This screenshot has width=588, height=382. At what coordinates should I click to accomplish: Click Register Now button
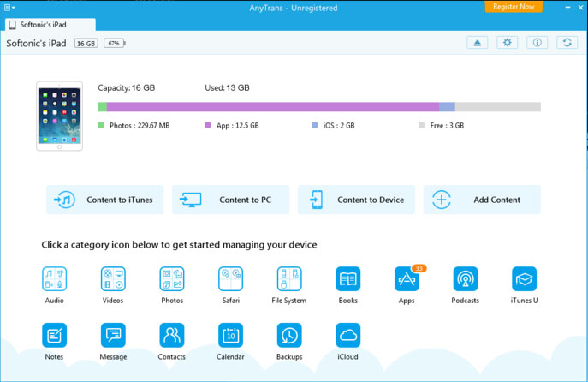click(514, 7)
